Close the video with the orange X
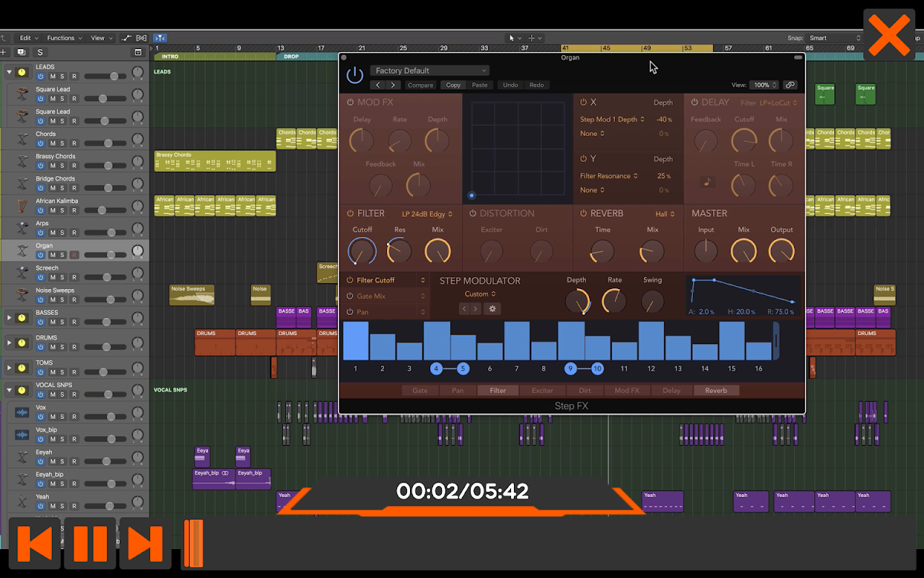Image resolution: width=924 pixels, height=578 pixels. point(889,35)
